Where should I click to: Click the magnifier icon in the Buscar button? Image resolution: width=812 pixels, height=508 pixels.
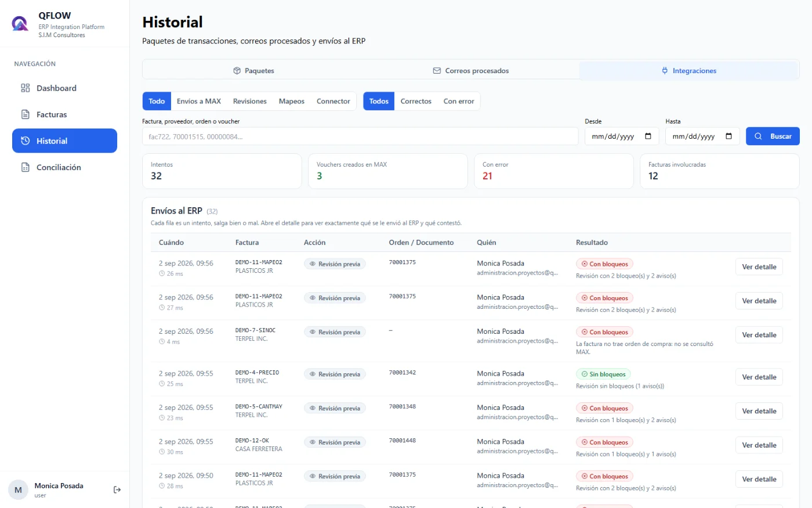(758, 136)
